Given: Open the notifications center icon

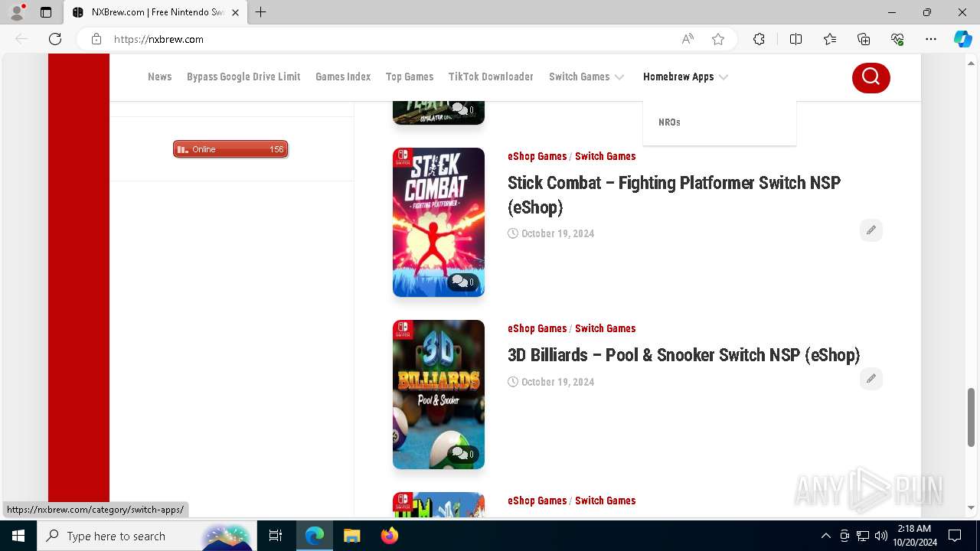Looking at the screenshot, I should (x=955, y=536).
